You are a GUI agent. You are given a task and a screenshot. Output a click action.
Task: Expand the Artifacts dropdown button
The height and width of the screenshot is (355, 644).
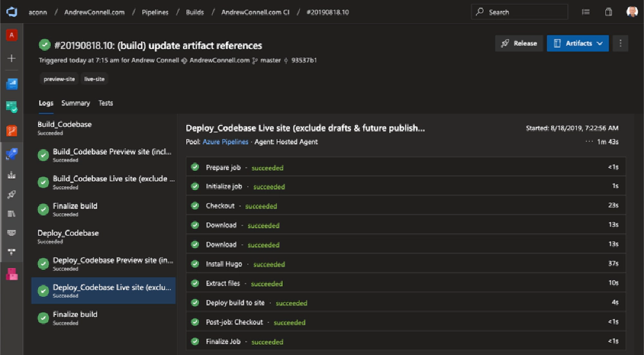point(578,43)
